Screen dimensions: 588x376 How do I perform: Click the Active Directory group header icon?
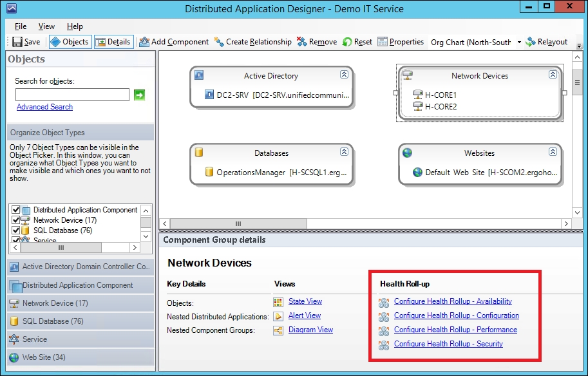click(199, 75)
